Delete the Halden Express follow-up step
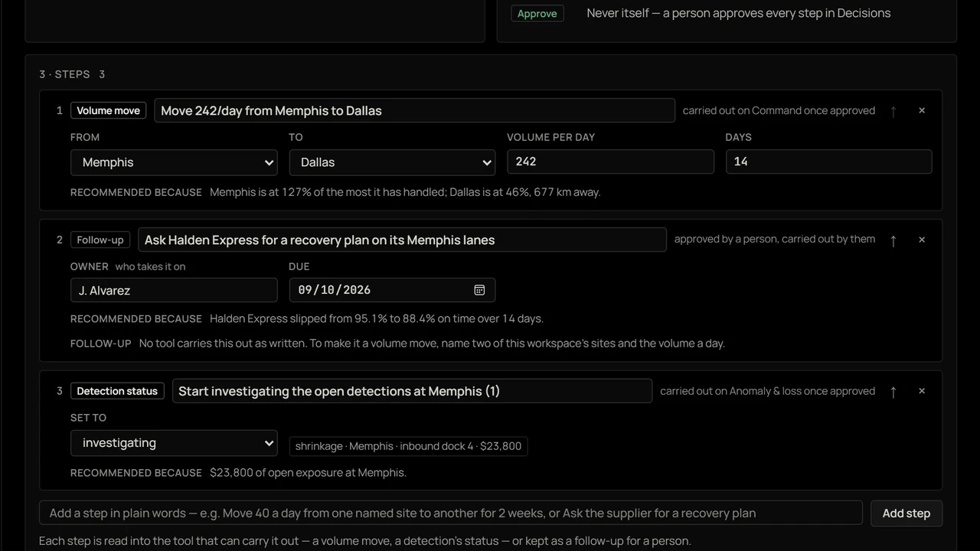The height and width of the screenshot is (551, 980). point(922,240)
